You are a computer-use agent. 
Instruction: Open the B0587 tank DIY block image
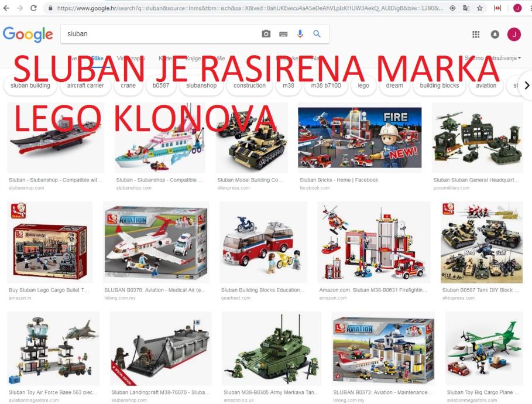tap(482, 242)
